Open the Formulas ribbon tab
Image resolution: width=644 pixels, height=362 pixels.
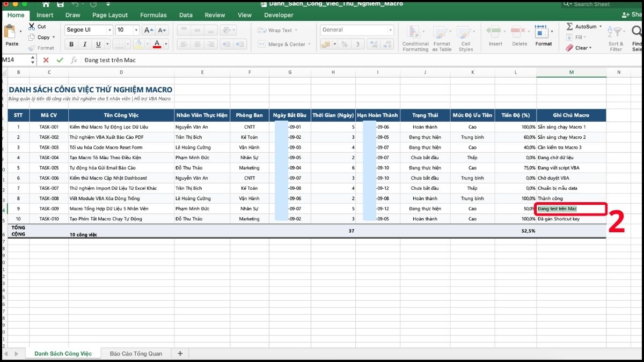click(153, 15)
